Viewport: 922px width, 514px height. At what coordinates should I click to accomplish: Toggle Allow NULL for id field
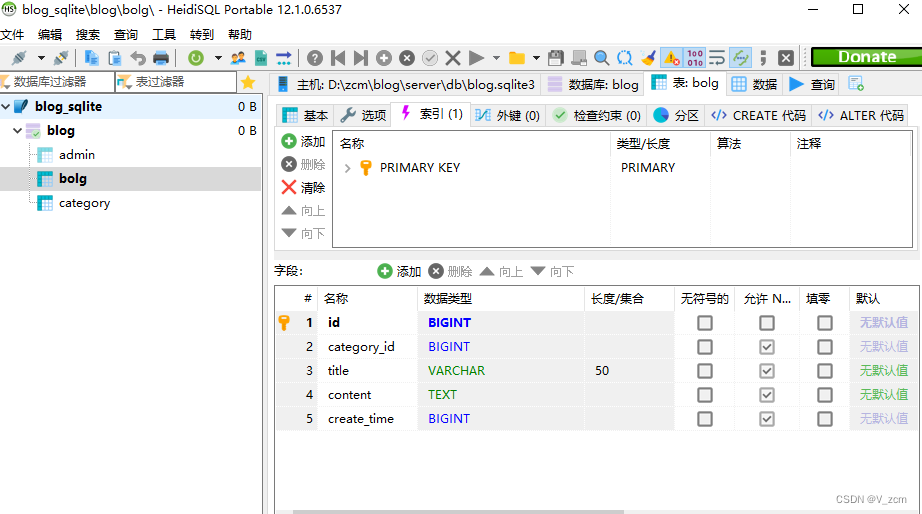click(x=767, y=323)
